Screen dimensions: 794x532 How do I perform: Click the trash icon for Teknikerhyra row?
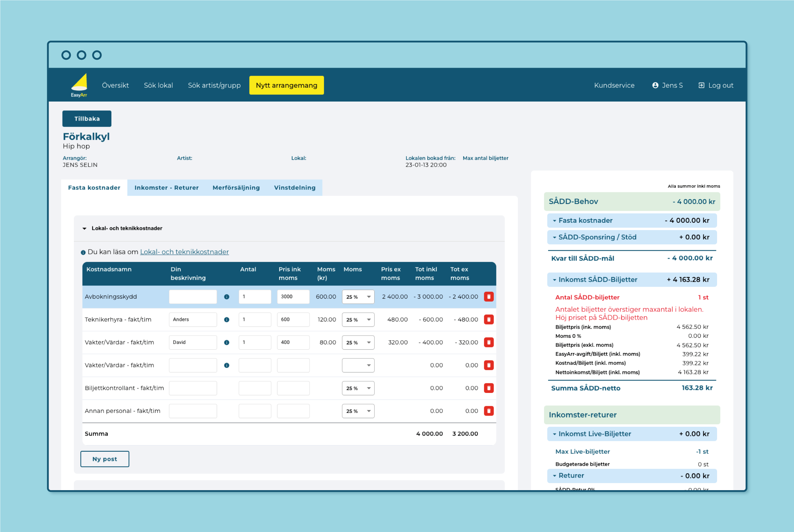click(488, 319)
